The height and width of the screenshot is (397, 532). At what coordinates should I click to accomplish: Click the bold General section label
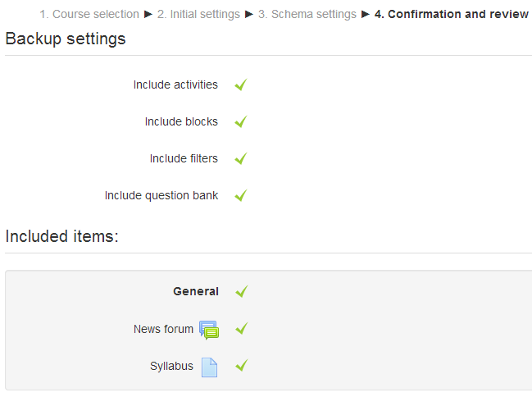195,291
